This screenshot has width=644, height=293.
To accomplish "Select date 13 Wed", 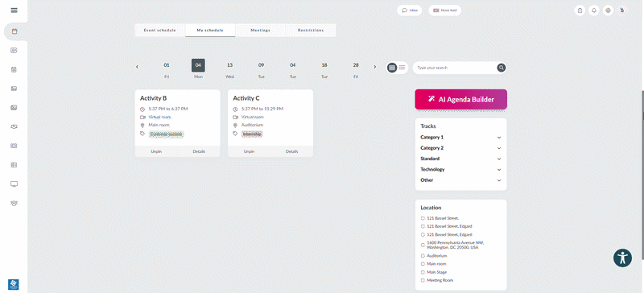I will (229, 70).
